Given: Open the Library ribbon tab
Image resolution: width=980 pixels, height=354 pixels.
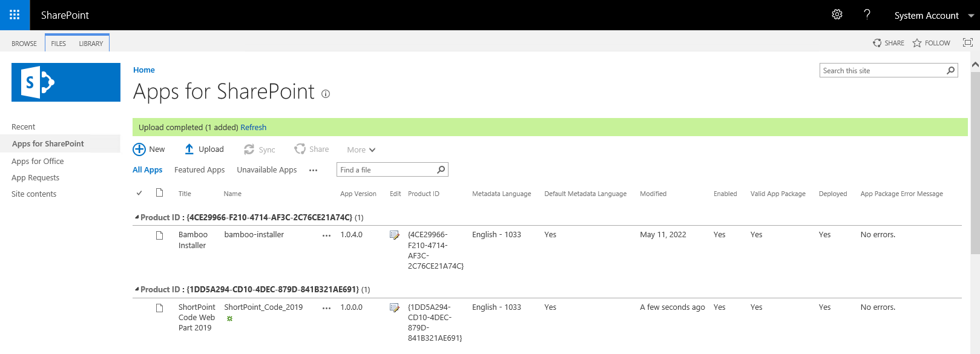Looking at the screenshot, I should click(x=91, y=44).
